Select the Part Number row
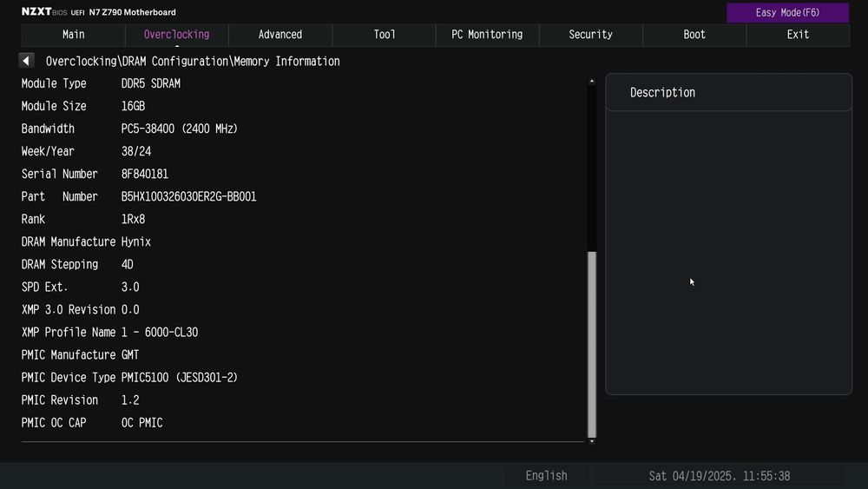This screenshot has height=489, width=868. click(139, 196)
